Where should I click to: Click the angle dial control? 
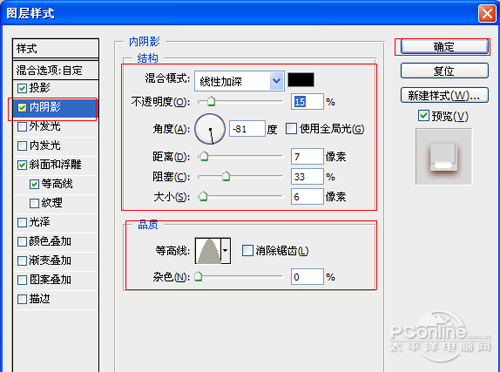(210, 129)
